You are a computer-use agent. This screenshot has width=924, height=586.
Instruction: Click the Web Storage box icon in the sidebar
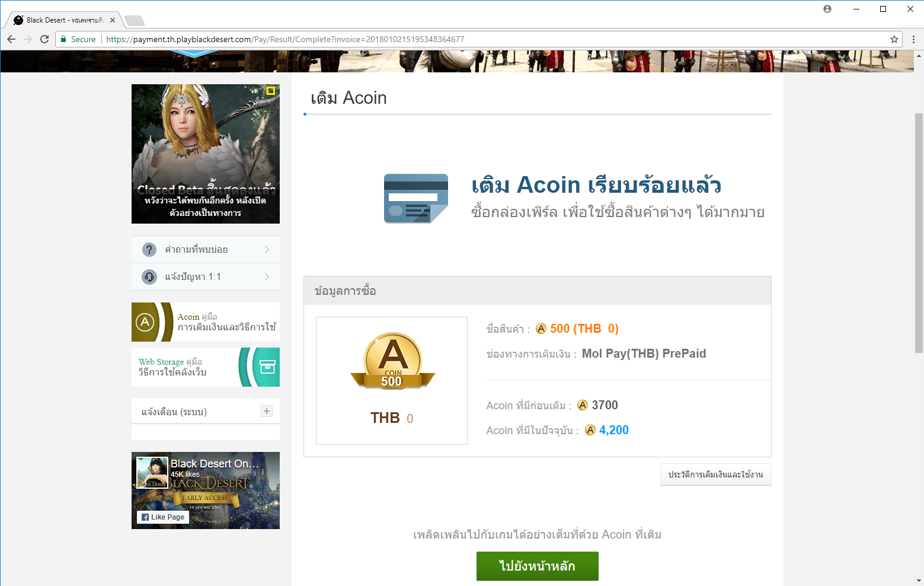pos(267,367)
